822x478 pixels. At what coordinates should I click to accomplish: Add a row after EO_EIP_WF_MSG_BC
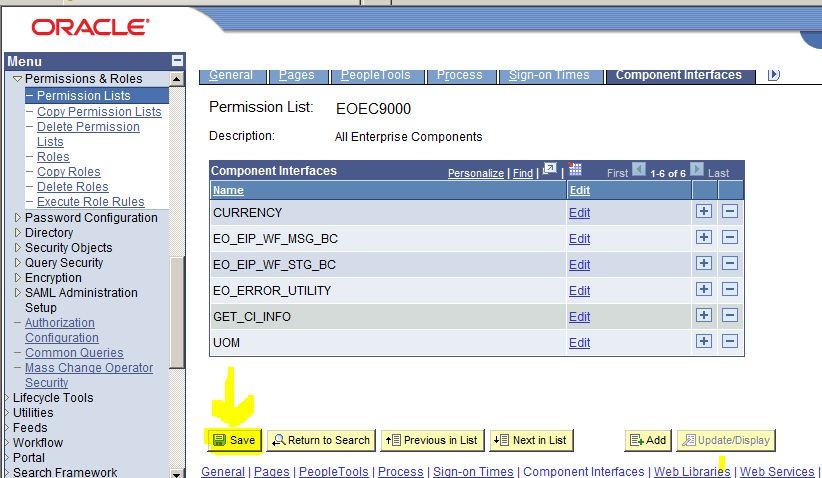tap(704, 237)
